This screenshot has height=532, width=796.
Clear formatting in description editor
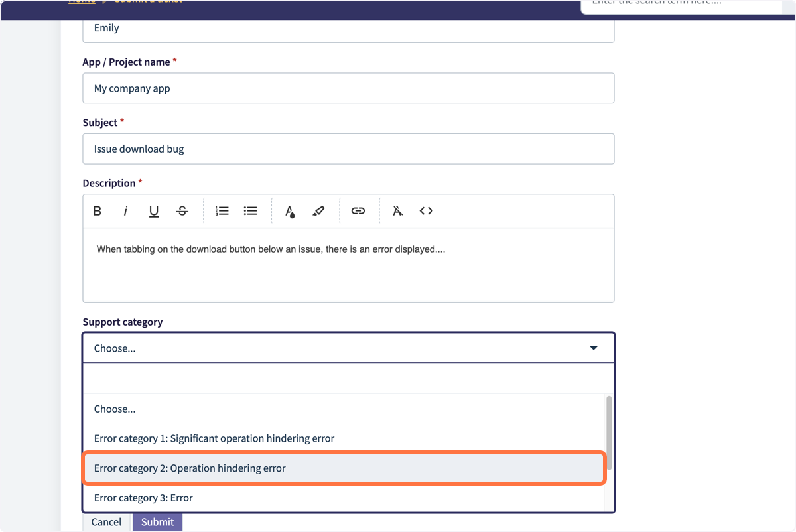click(397, 211)
